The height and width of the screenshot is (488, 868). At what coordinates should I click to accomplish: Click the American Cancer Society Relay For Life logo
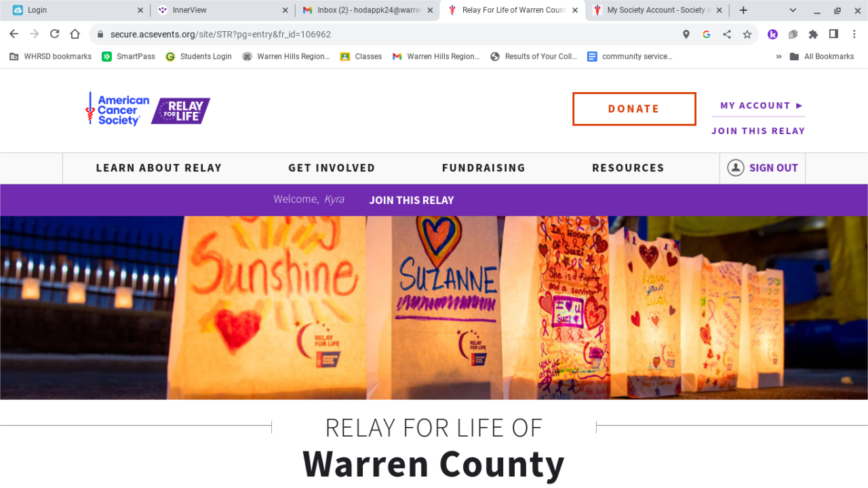[x=147, y=109]
